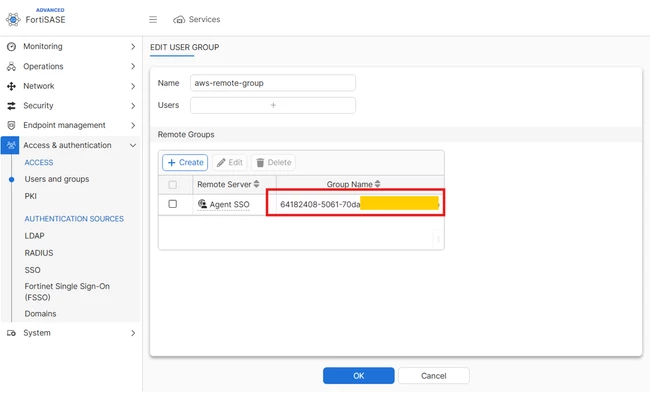650x393 pixels.
Task: Click the Services cloud icon
Action: [179, 19]
